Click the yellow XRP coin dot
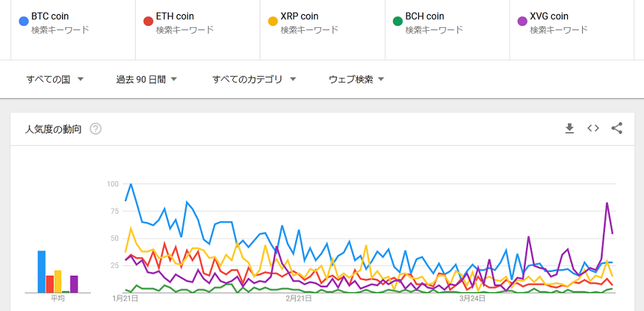This screenshot has width=644, height=311. [273, 21]
